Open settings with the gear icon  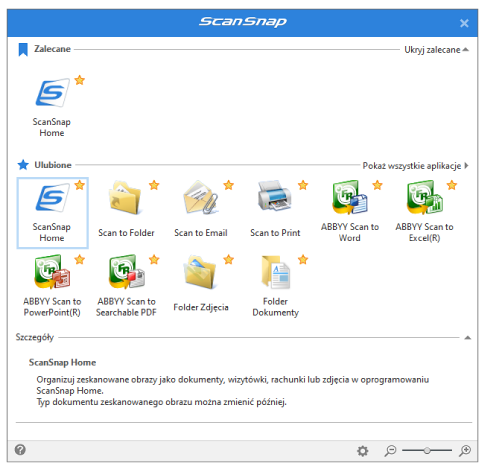coord(363,451)
